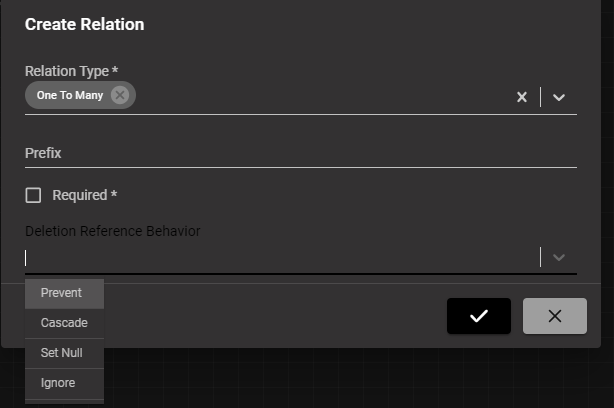The image size is (614, 408).
Task: Enable the Required checkbox
Action: [33, 195]
